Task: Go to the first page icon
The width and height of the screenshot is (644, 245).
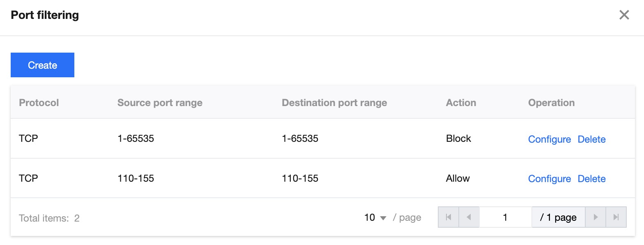Action: [448, 217]
